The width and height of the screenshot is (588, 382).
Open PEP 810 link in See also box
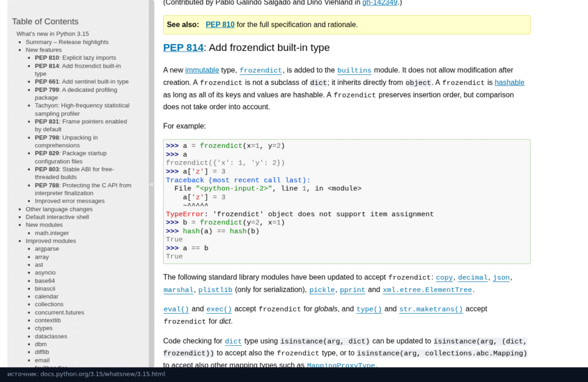220,25
